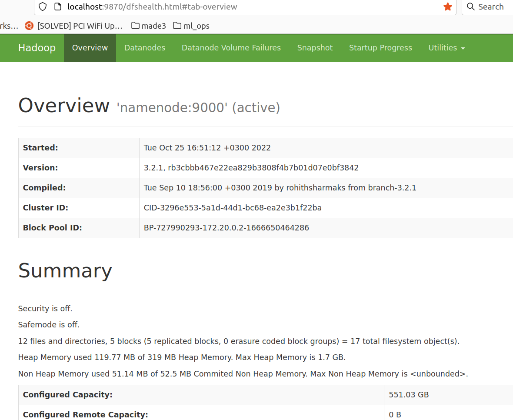Click the made3 folder icon in bookmarks bar

[x=135, y=26]
